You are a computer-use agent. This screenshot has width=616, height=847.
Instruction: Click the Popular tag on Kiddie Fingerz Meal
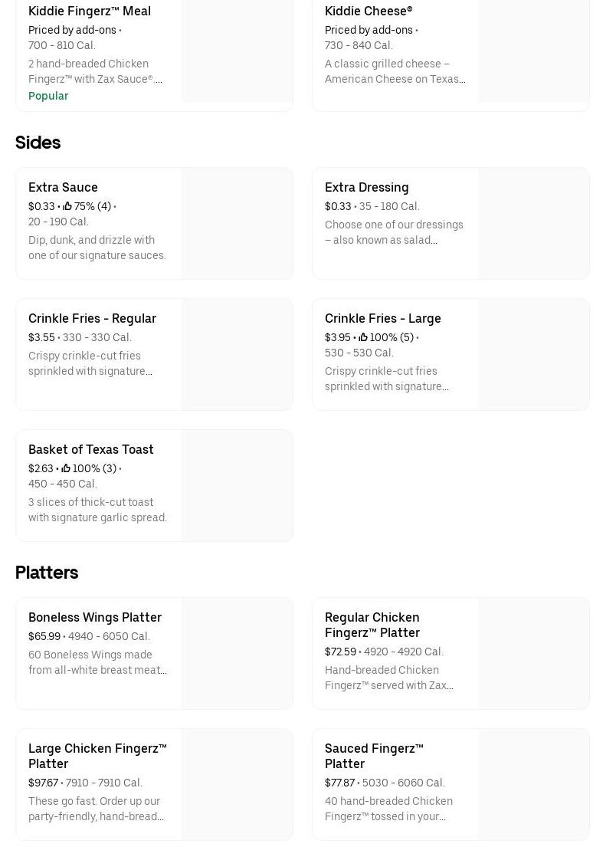pos(48,96)
